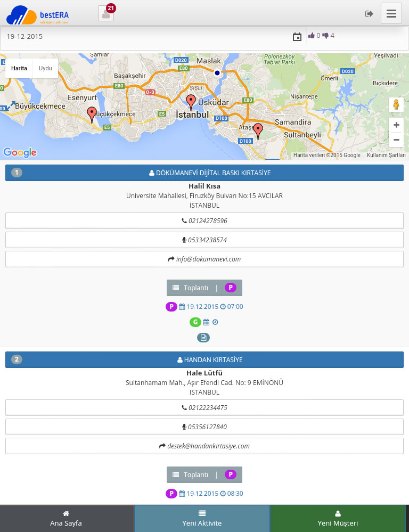Open the calendar date picker icon

297,37
